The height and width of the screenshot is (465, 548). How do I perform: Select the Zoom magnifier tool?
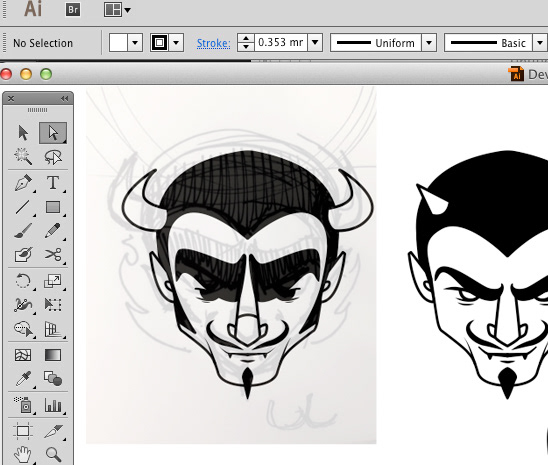point(53,454)
